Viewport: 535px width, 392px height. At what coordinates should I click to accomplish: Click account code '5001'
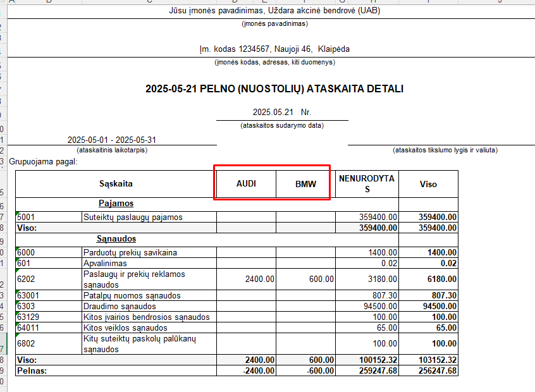(x=49, y=217)
